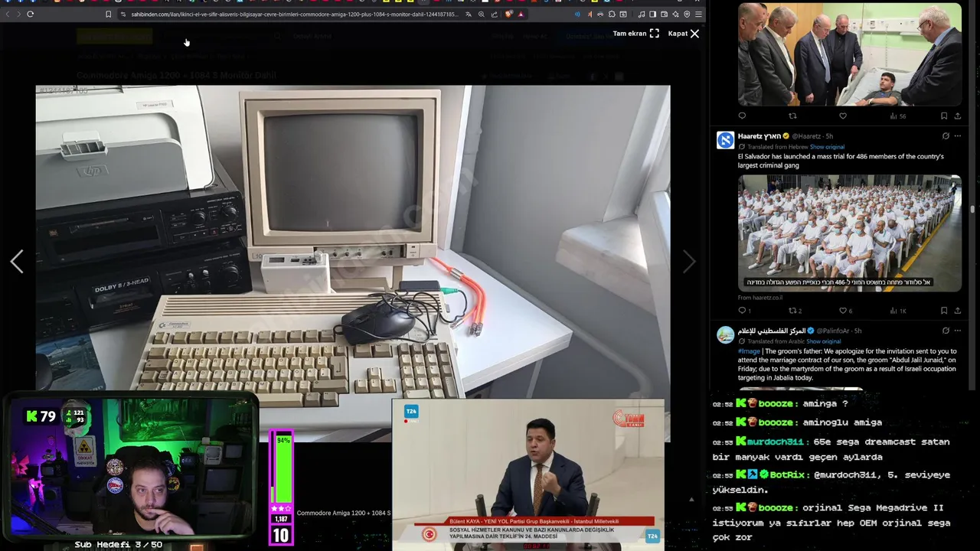
Task: Reload the sahibinden page
Action: [x=30, y=14]
